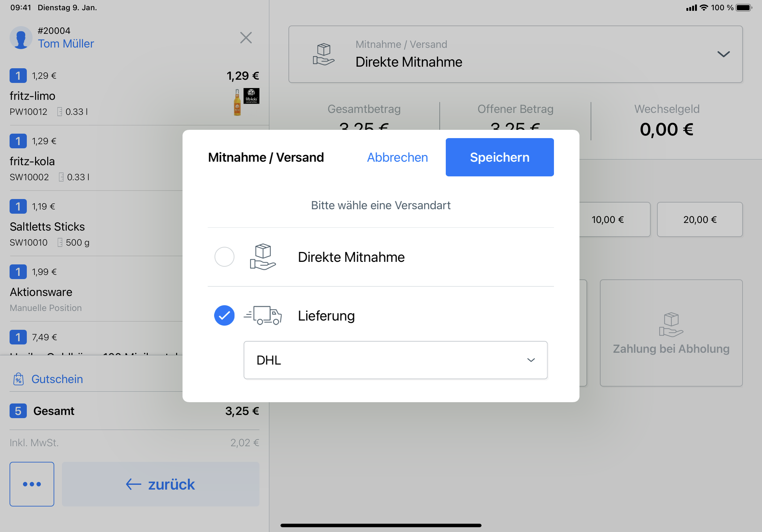Click the delivery truck icon next to Lieferung

coord(263,315)
